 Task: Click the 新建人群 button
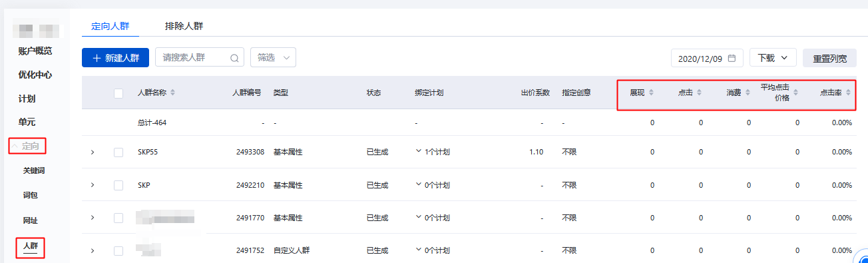point(115,58)
